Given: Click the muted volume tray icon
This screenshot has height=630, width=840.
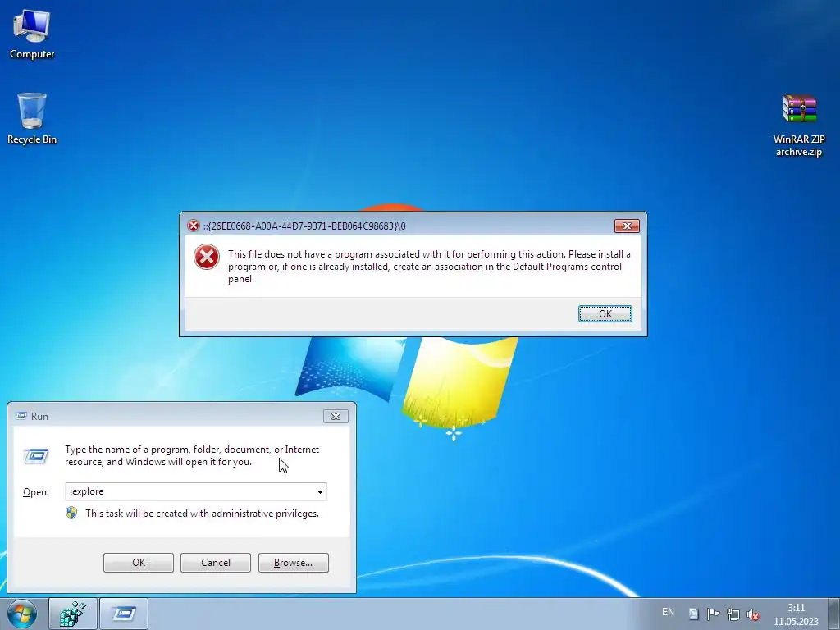Looking at the screenshot, I should pos(753,614).
